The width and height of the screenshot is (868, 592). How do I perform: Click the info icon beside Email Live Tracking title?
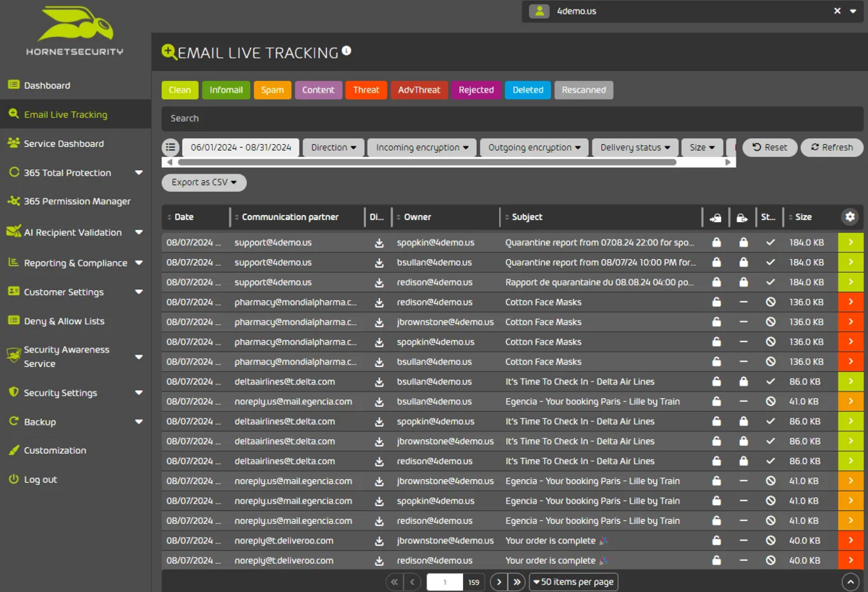pyautogui.click(x=346, y=51)
